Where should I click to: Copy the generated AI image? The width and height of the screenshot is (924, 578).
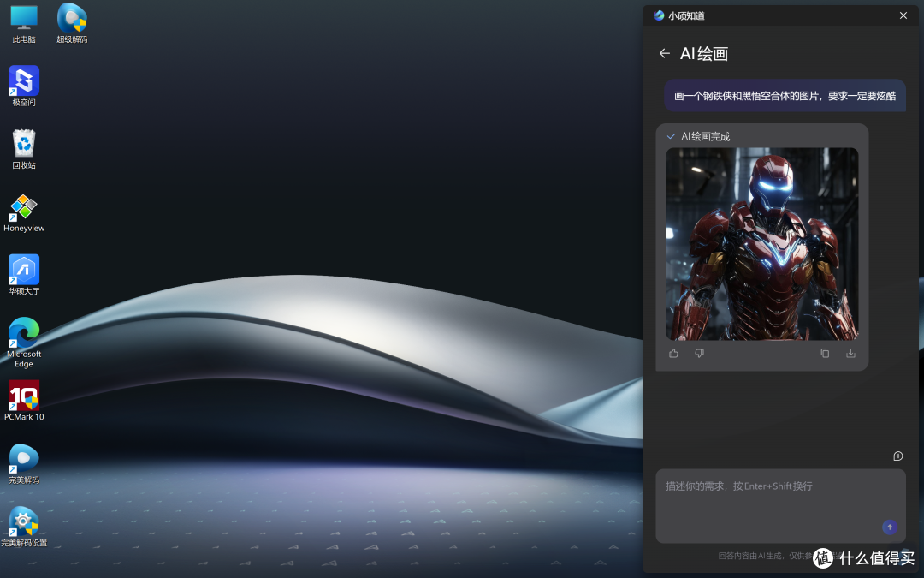click(x=825, y=354)
